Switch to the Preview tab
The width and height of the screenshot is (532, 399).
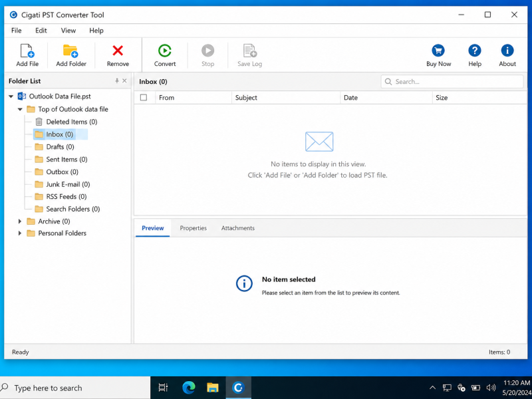coord(153,228)
